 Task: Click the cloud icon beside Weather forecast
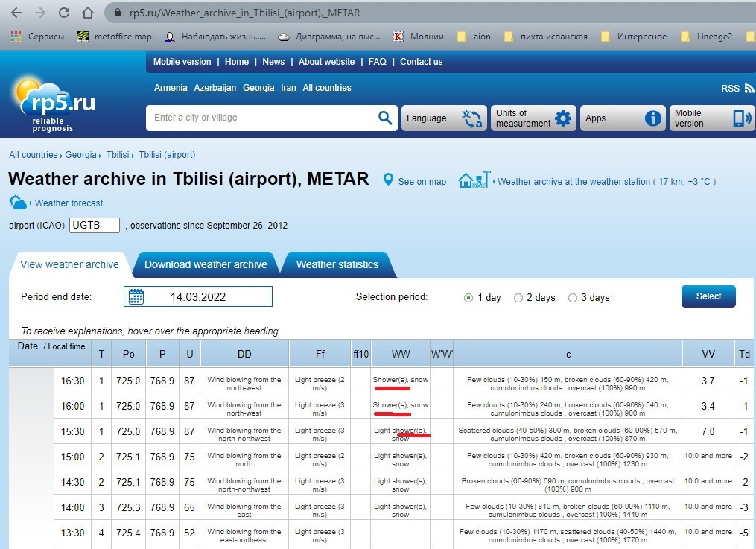pos(18,203)
